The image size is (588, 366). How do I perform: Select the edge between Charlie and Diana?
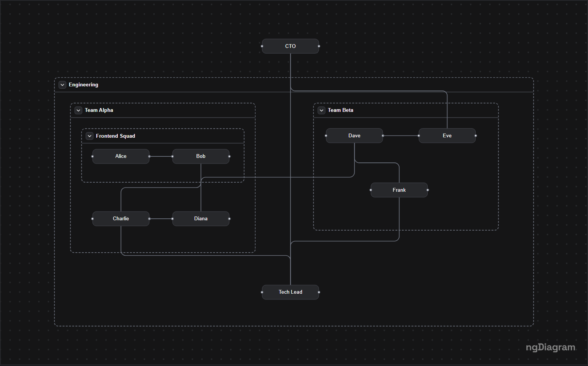coord(161,219)
